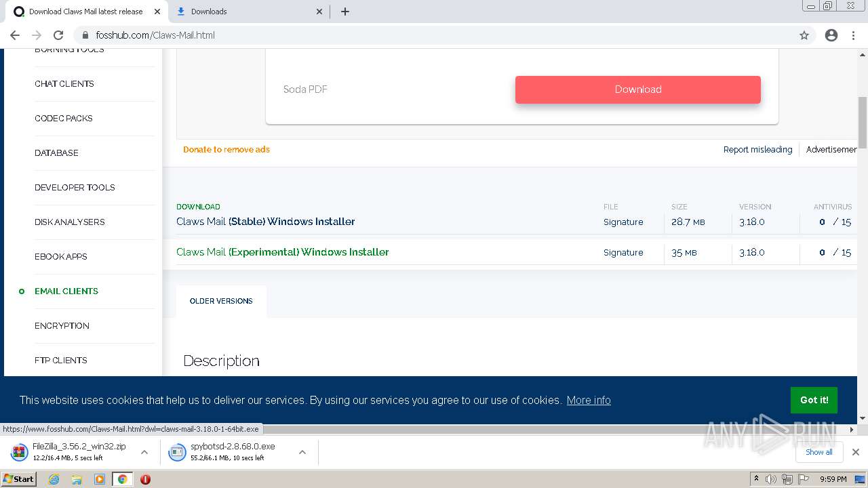Open options for spybotsd download chevron
868x488 pixels.
[x=302, y=452]
